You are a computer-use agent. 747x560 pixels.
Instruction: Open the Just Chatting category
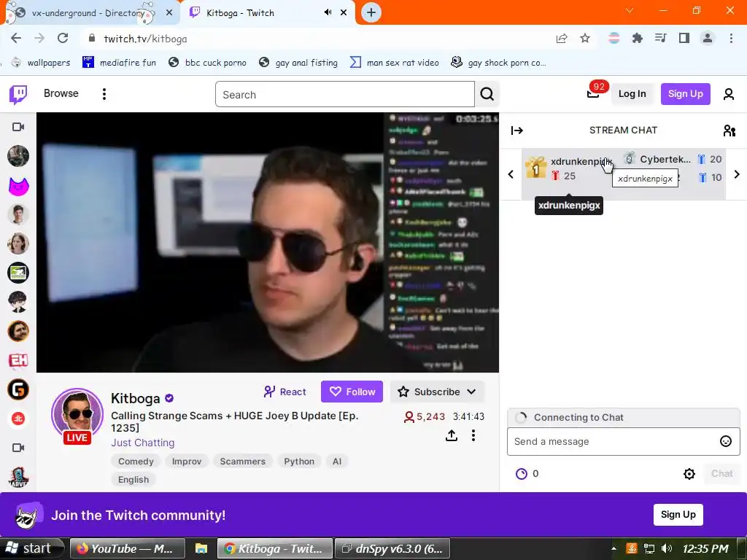pyautogui.click(x=142, y=443)
